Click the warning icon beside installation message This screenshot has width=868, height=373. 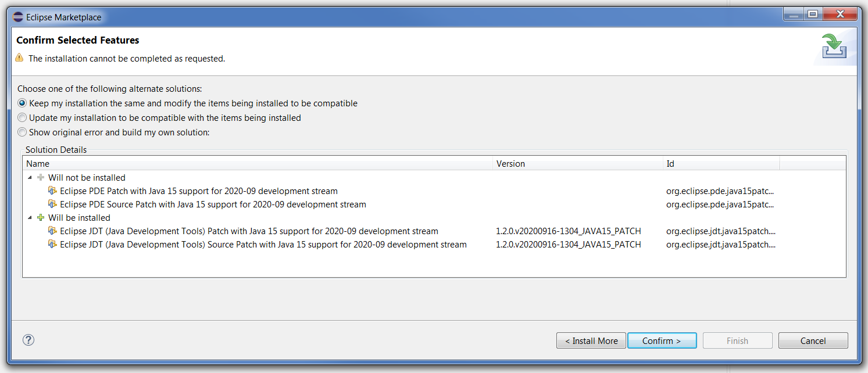tap(20, 58)
